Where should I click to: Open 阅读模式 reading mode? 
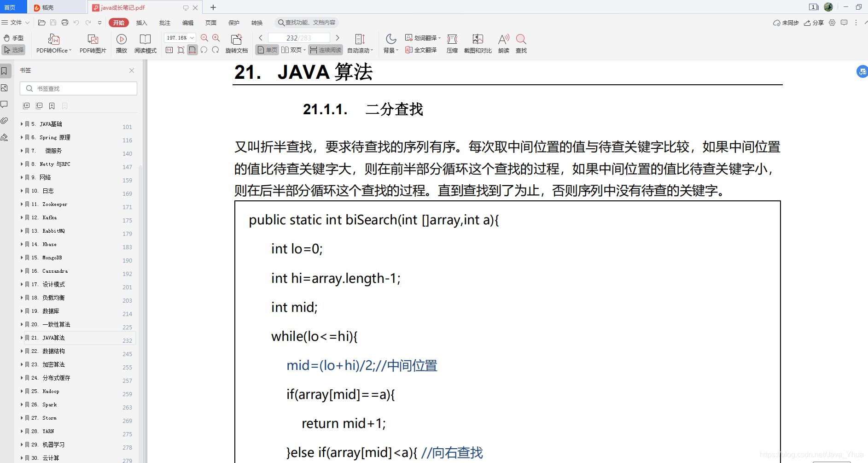click(145, 44)
